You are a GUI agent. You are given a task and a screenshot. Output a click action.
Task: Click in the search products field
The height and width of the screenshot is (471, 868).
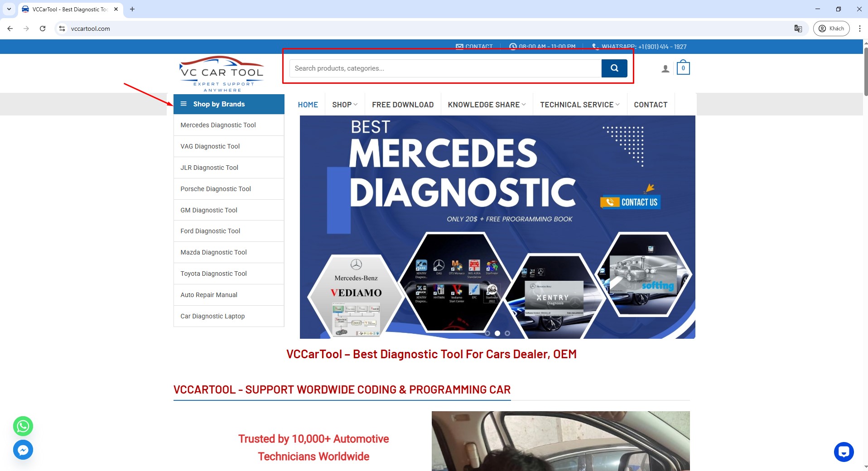coord(445,68)
